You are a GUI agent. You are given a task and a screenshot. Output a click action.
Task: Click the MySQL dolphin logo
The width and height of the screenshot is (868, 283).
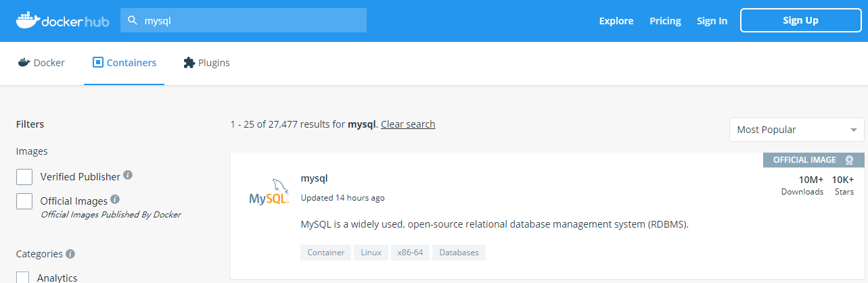click(269, 191)
